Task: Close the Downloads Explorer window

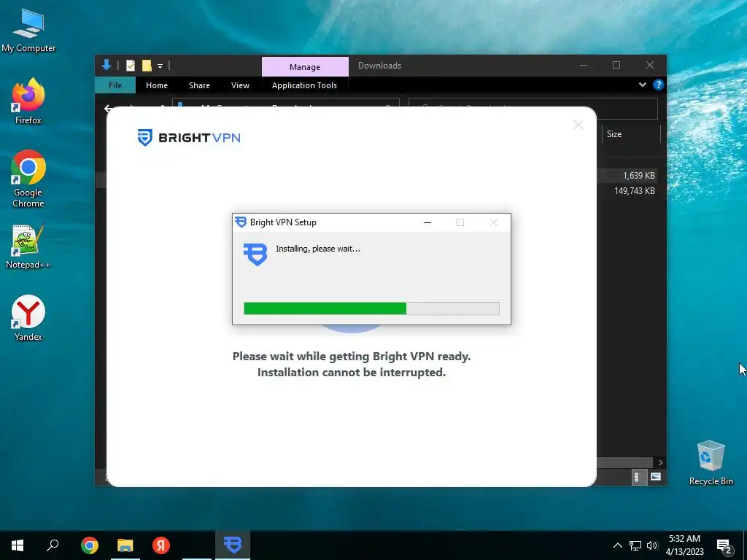Action: (x=650, y=65)
